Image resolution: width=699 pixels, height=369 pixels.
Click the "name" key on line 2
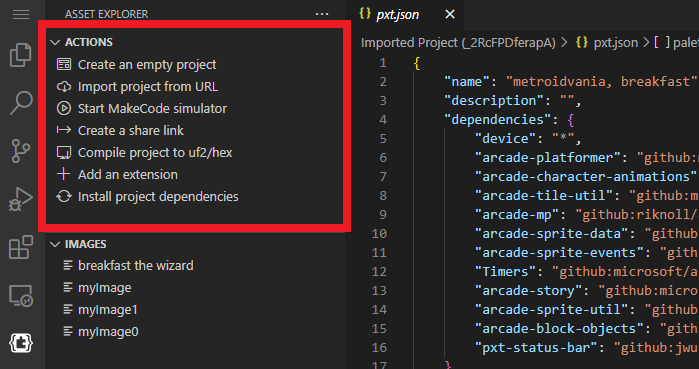pos(468,82)
